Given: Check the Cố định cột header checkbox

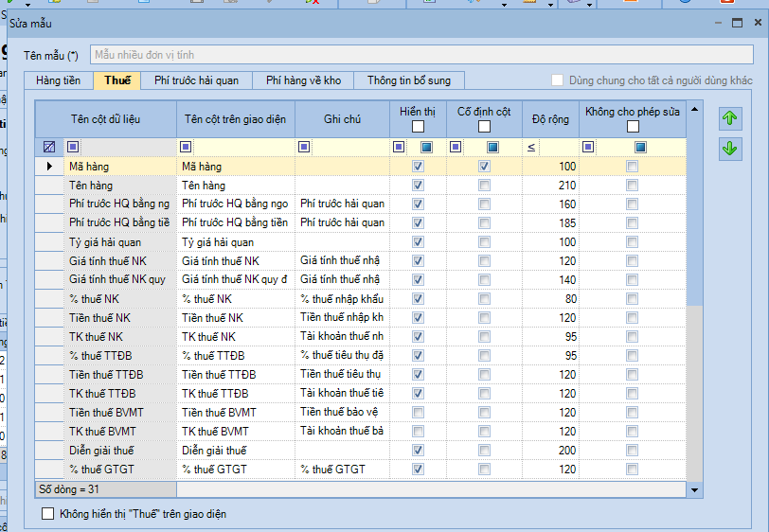Looking at the screenshot, I should (484, 127).
